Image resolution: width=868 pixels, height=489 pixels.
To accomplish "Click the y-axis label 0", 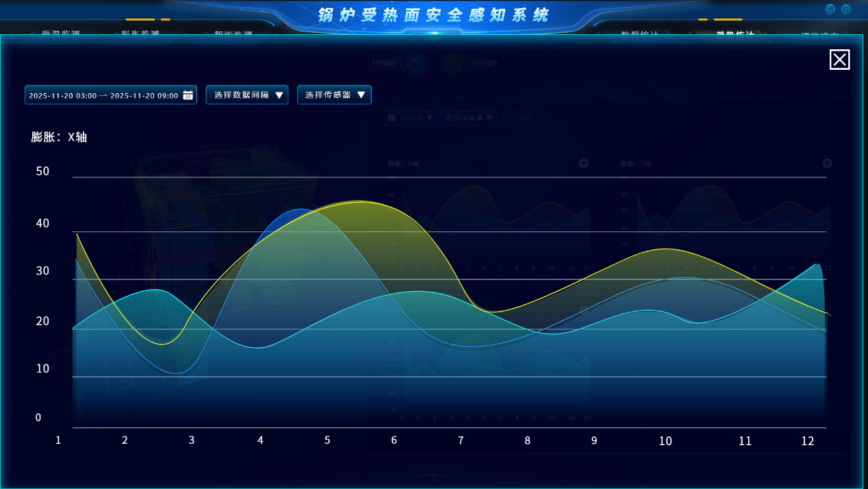I will [38, 418].
